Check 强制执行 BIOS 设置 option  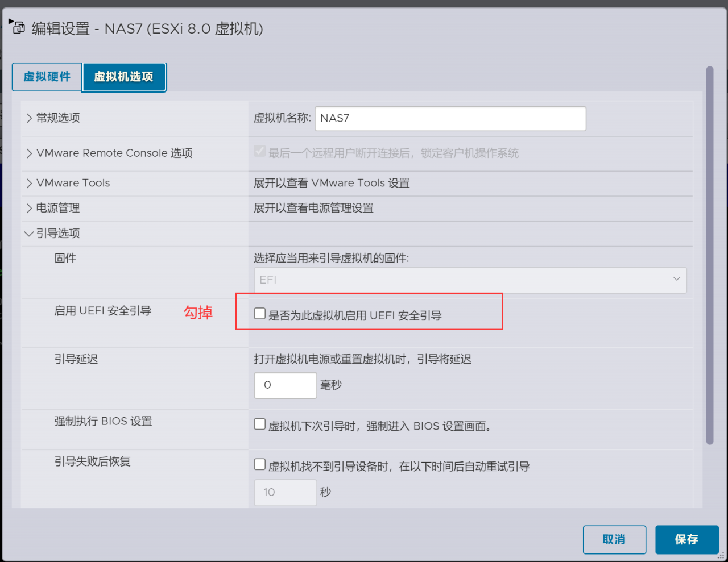point(259,423)
